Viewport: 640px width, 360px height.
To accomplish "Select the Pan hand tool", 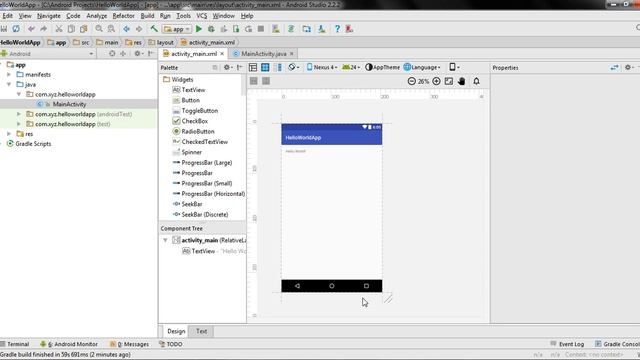I will point(462,81).
